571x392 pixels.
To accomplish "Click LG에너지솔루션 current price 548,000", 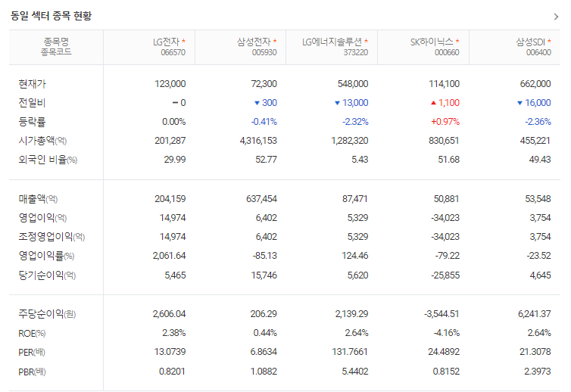I will 353,84.
